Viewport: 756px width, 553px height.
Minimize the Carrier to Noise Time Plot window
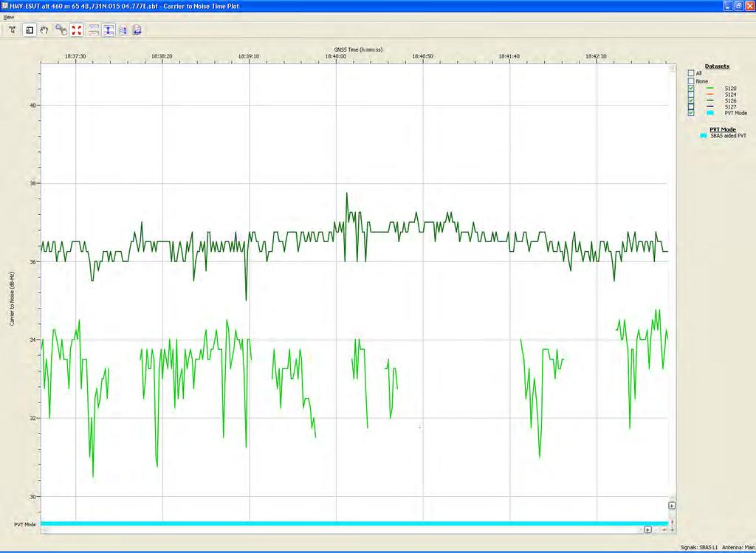728,6
